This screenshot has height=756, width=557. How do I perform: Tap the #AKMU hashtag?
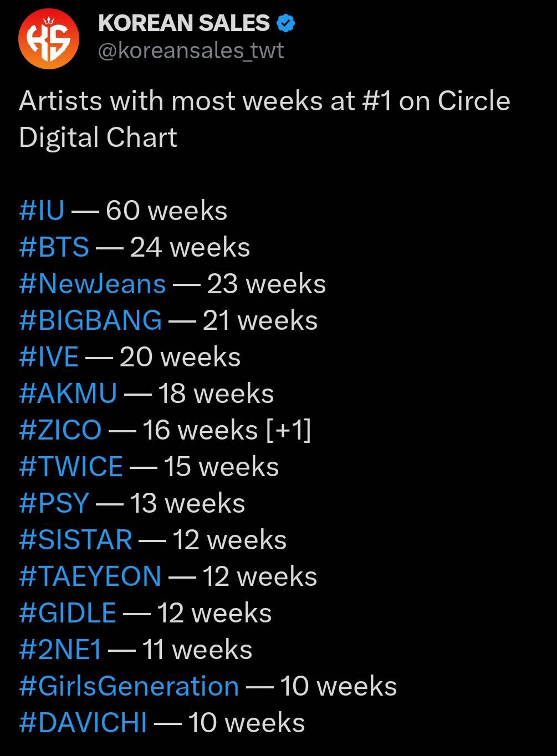(x=68, y=394)
